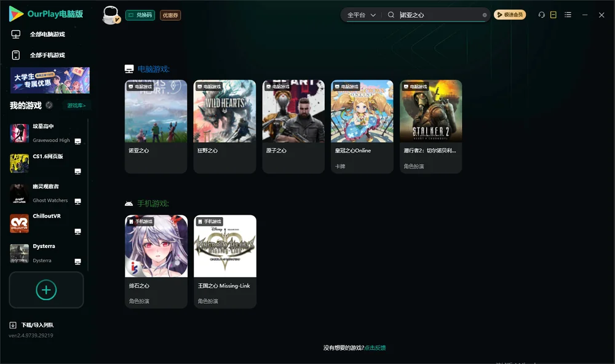Click the 下载/导入列队 download icon
Image resolution: width=615 pixels, height=364 pixels.
pos(13,325)
